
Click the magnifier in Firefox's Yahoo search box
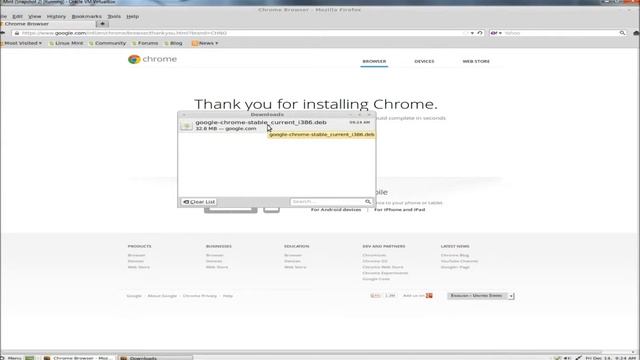[x=622, y=33]
